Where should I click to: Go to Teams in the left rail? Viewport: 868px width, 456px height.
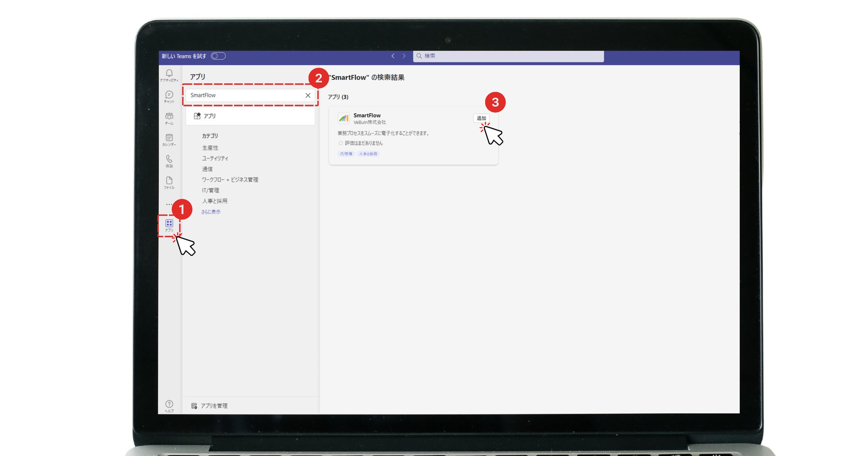[169, 118]
